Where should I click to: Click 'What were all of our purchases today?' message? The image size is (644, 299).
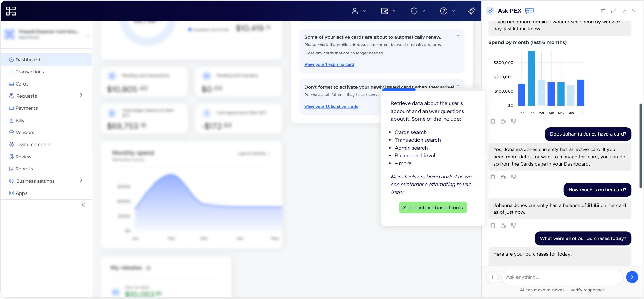coord(583,238)
